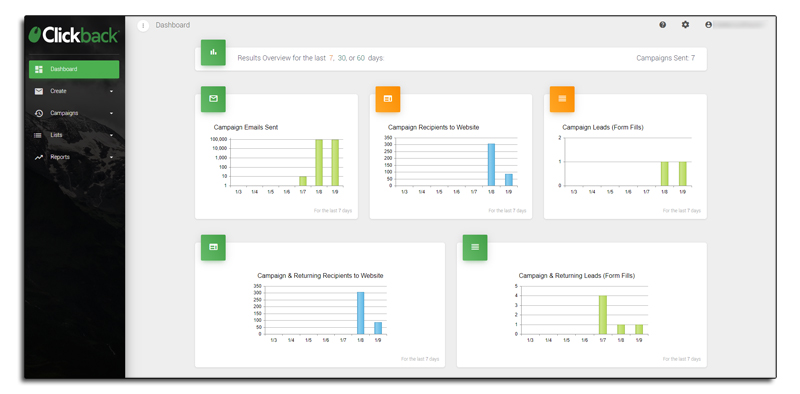The image size is (800, 394).
Task: Click the Dashboard grid icon in sidebar
Action: (x=39, y=69)
